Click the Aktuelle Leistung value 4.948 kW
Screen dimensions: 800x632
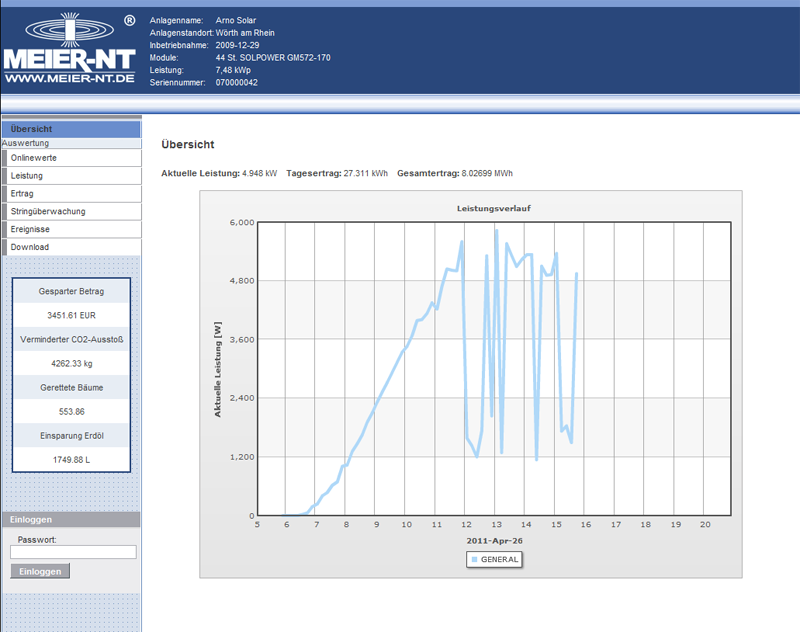coord(260,173)
